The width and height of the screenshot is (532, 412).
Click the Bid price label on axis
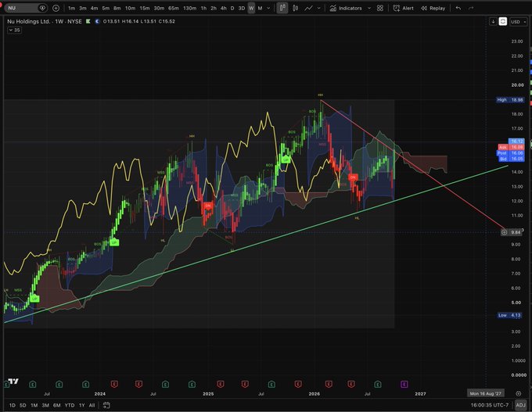(511, 159)
